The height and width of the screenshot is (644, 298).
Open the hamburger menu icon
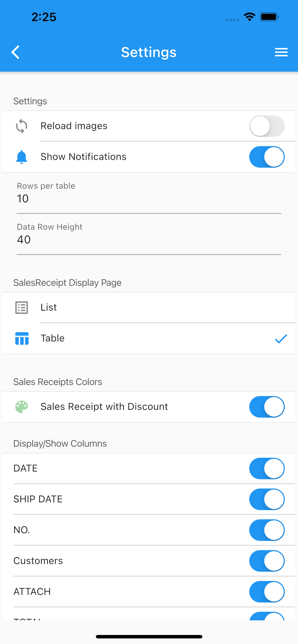pos(281,52)
